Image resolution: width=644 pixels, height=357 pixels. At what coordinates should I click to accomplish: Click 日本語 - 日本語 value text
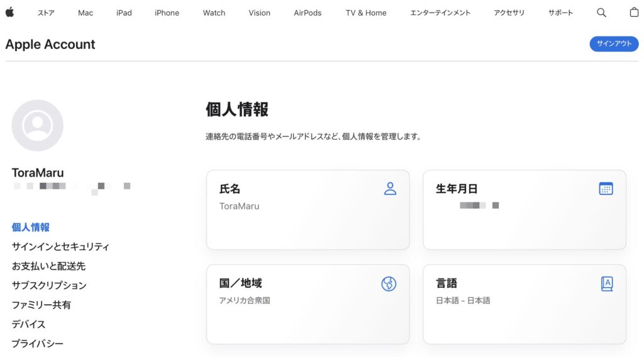(463, 300)
